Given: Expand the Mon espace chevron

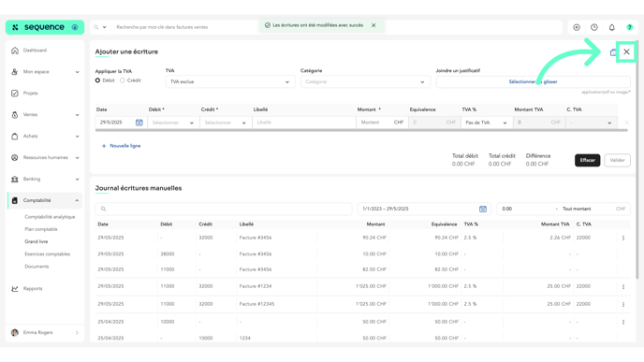Looking at the screenshot, I should [x=77, y=72].
